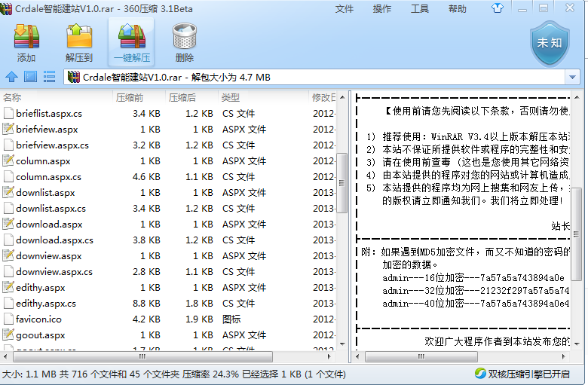Select the edithy.aspx file icon
The height and width of the screenshot is (388, 588).
pyautogui.click(x=8, y=288)
